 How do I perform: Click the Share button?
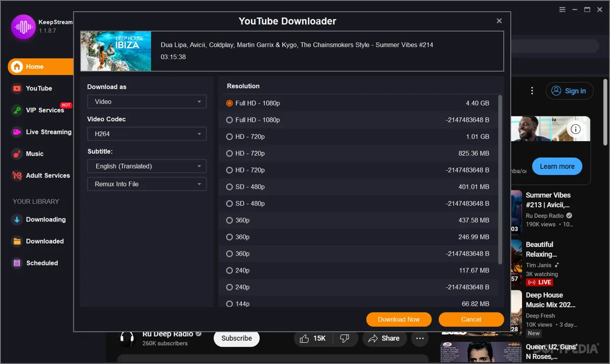[384, 338]
